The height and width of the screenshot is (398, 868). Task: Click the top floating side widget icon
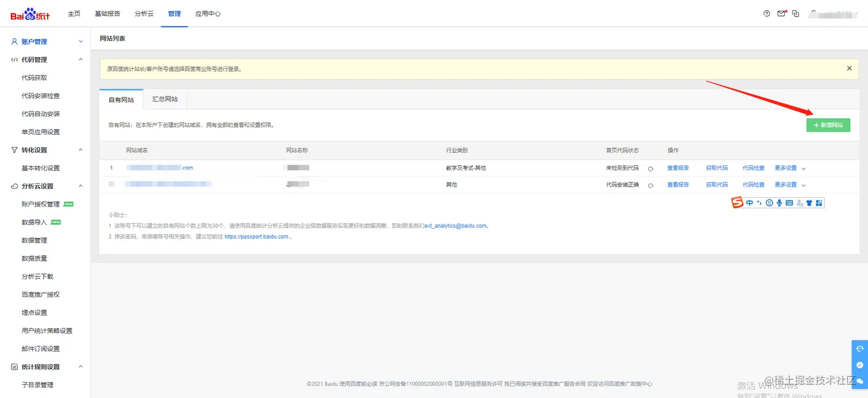(859, 348)
